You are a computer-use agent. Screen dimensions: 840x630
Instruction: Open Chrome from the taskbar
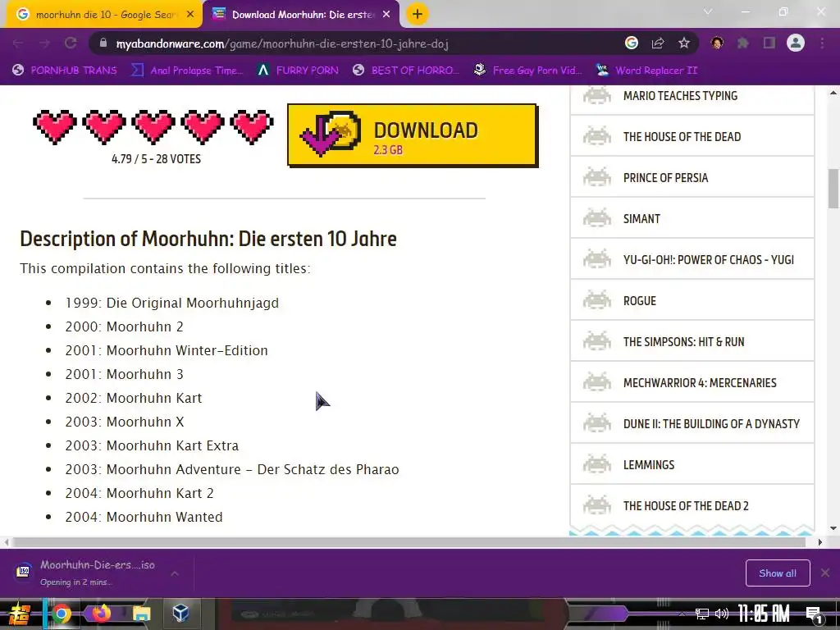pyautogui.click(x=62, y=614)
